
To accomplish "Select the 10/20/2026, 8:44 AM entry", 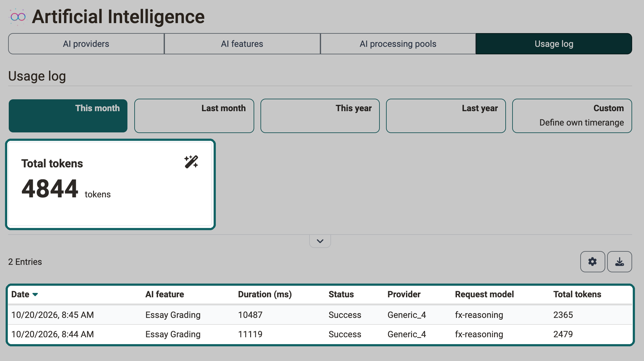I will click(320, 334).
